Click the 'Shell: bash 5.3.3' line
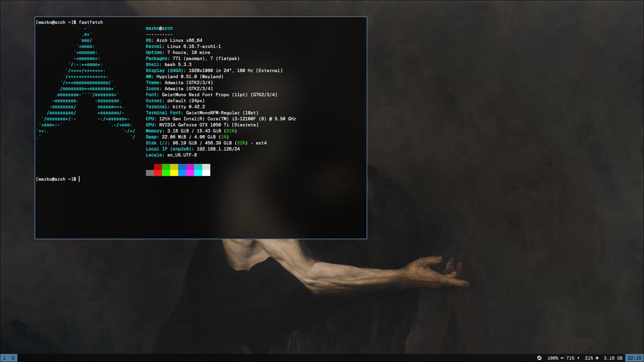This screenshot has height=362, width=644. (169, 65)
